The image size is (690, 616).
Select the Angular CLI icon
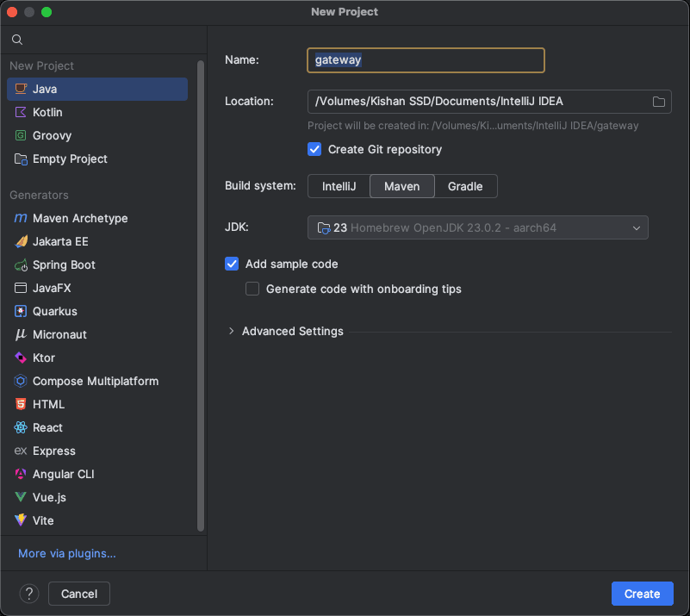coord(21,475)
